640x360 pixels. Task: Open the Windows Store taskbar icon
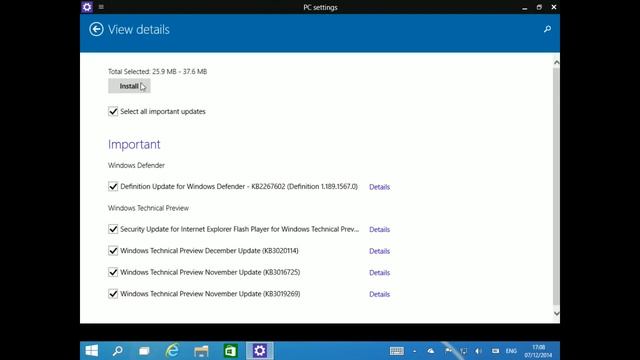coord(230,351)
